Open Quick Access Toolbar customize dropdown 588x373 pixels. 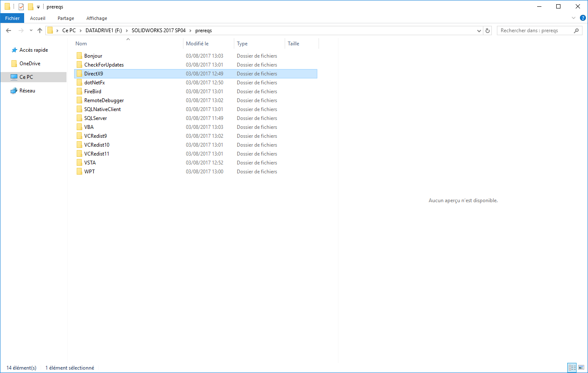[x=38, y=7]
